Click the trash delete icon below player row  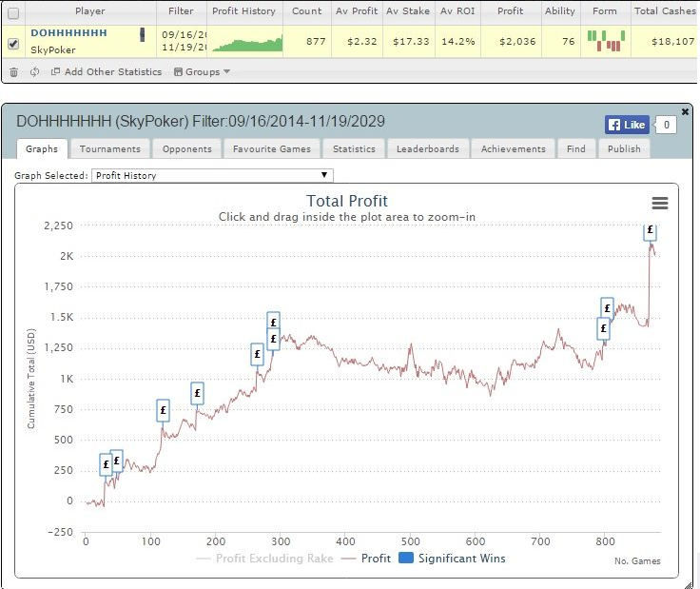tap(14, 72)
